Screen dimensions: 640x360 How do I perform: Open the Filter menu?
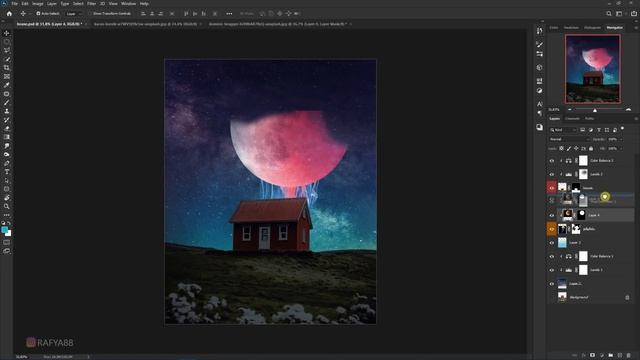(x=91, y=4)
